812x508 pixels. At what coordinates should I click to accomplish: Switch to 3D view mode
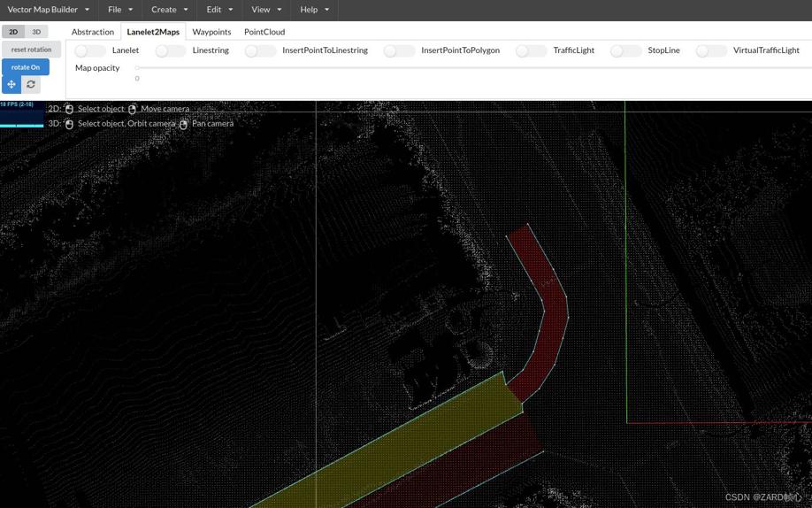[36, 32]
